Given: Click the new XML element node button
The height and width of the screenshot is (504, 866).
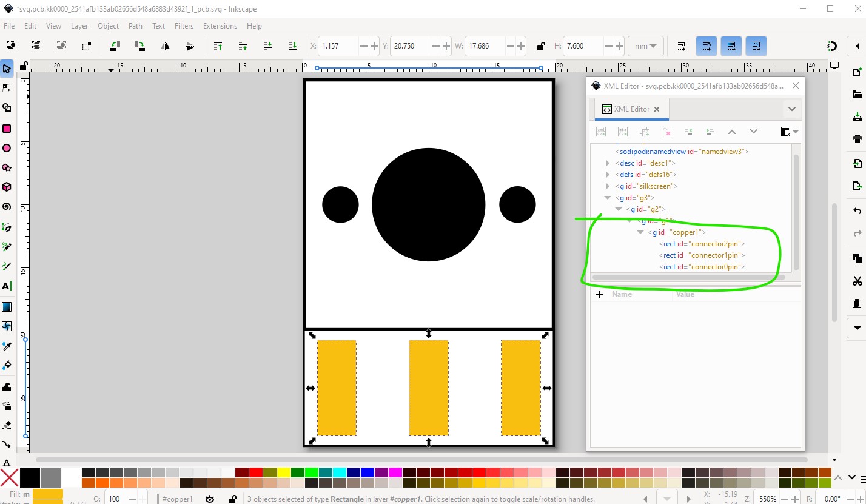Looking at the screenshot, I should click(x=601, y=132).
